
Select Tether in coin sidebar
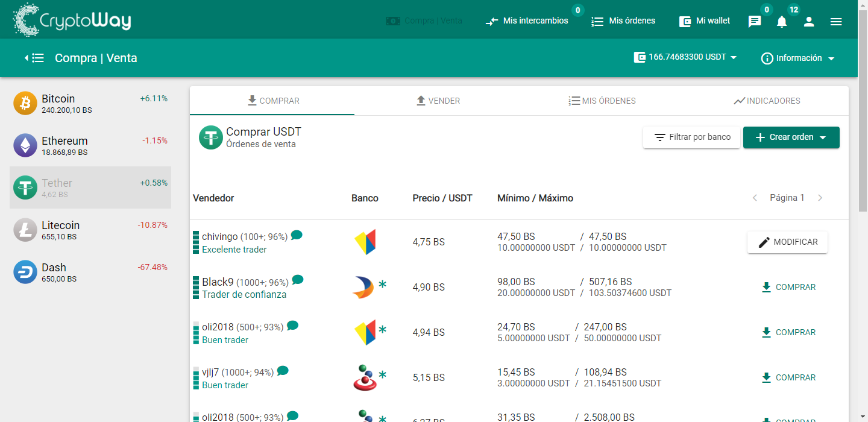[x=90, y=187]
